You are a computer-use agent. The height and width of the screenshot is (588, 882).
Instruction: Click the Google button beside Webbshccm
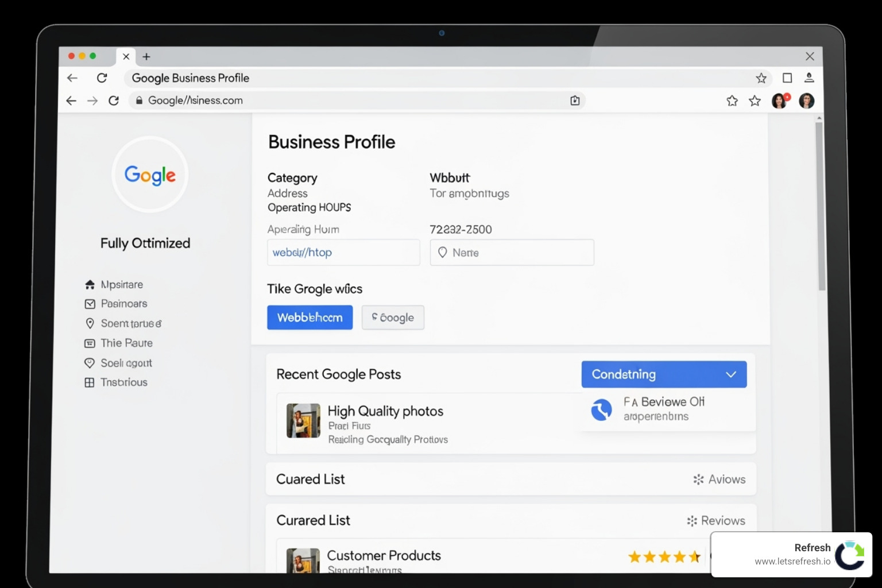393,318
